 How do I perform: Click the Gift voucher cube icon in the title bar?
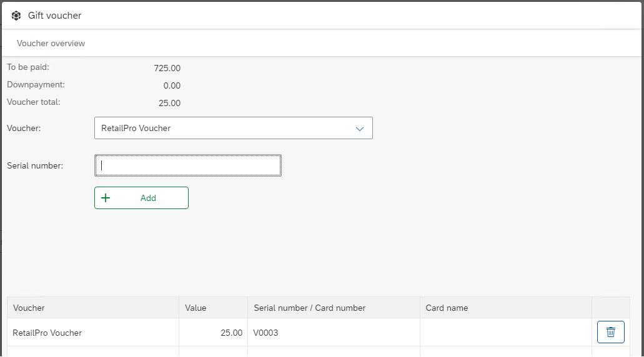point(16,16)
